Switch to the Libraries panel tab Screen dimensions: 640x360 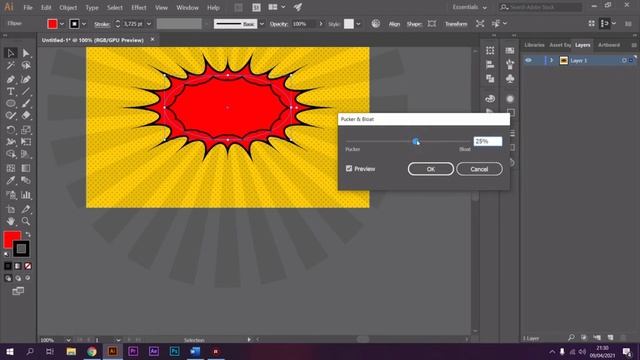pos(534,45)
